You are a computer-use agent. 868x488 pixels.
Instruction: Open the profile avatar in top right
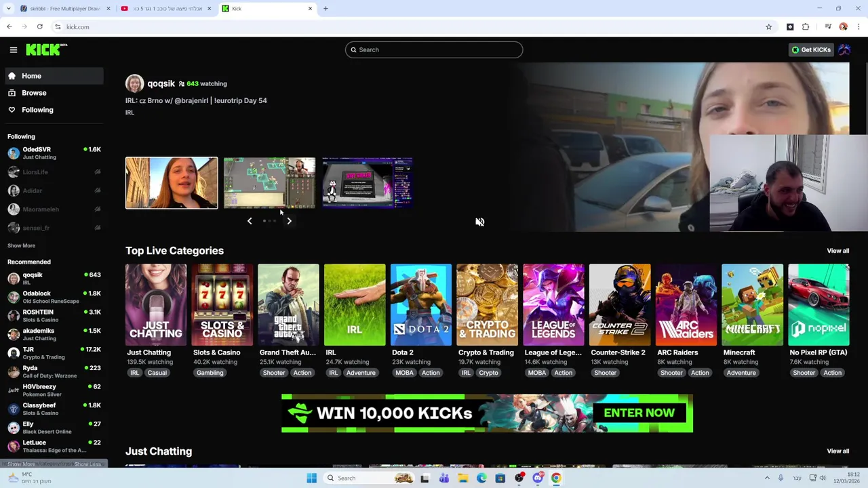coord(844,49)
